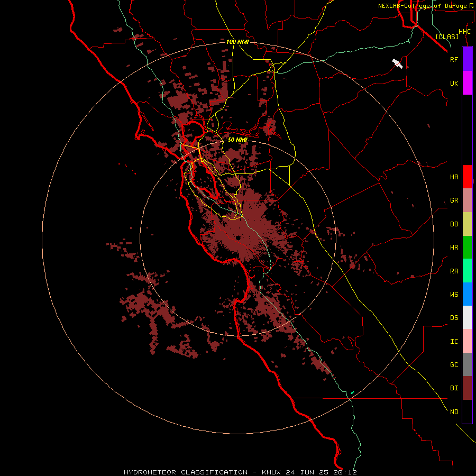Pick the bright green RA swatch

point(467,271)
